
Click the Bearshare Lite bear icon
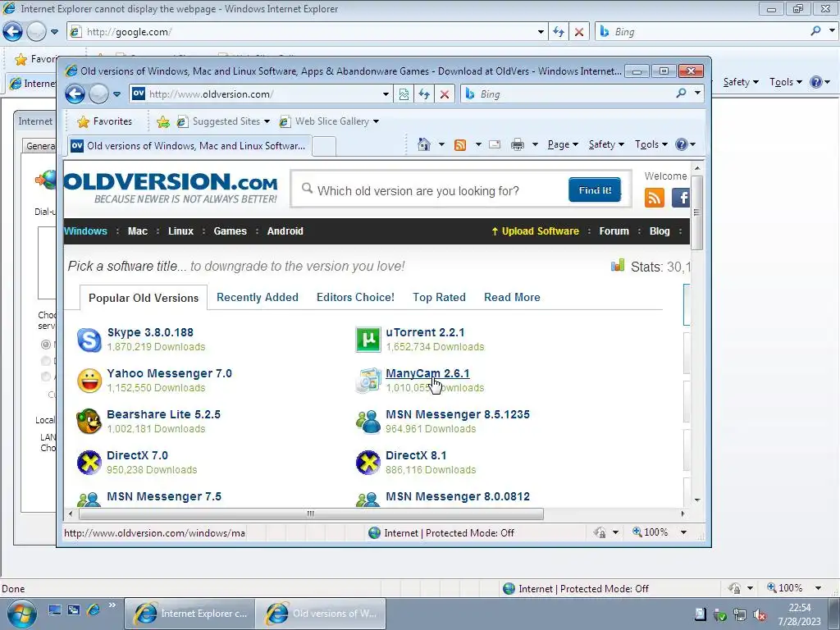pos(89,422)
